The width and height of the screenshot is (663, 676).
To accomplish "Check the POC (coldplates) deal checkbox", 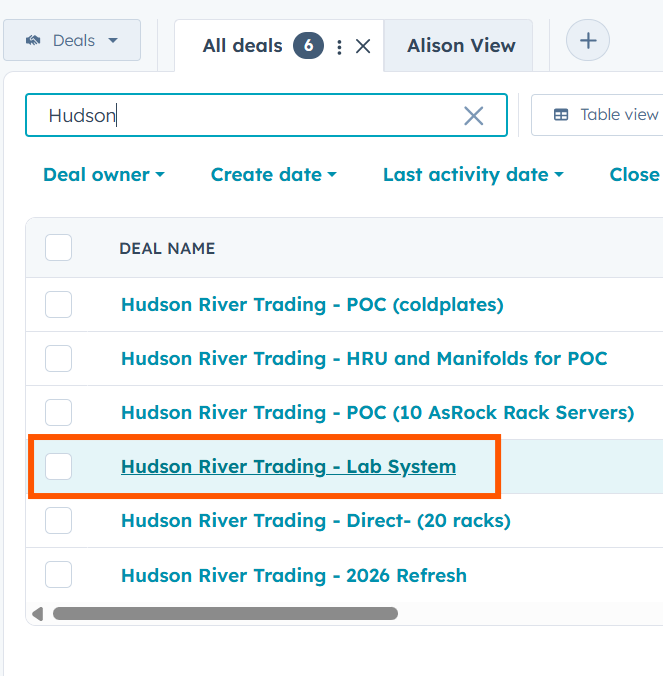I will pos(58,304).
